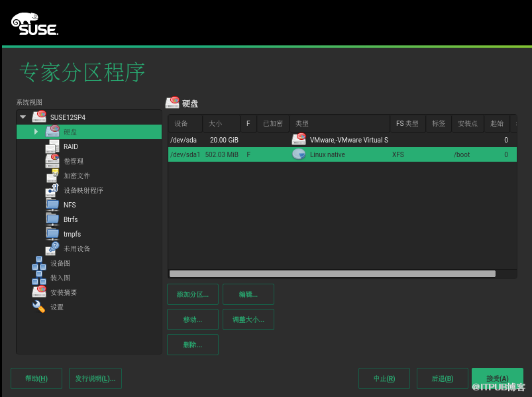Click the SUSE12SP4 host computer icon

tap(39, 117)
